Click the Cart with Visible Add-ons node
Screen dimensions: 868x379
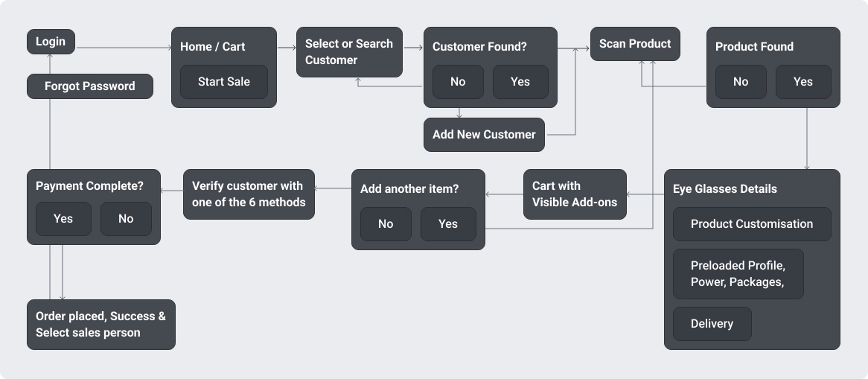click(575, 194)
